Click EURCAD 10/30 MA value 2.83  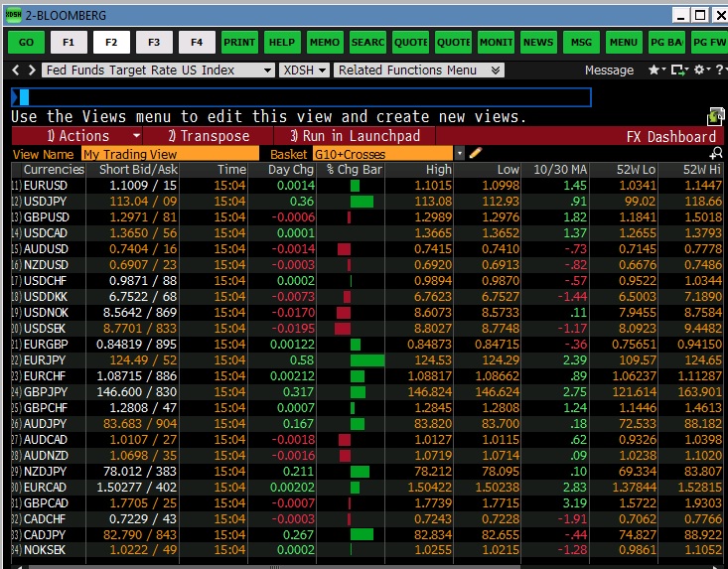(x=575, y=488)
